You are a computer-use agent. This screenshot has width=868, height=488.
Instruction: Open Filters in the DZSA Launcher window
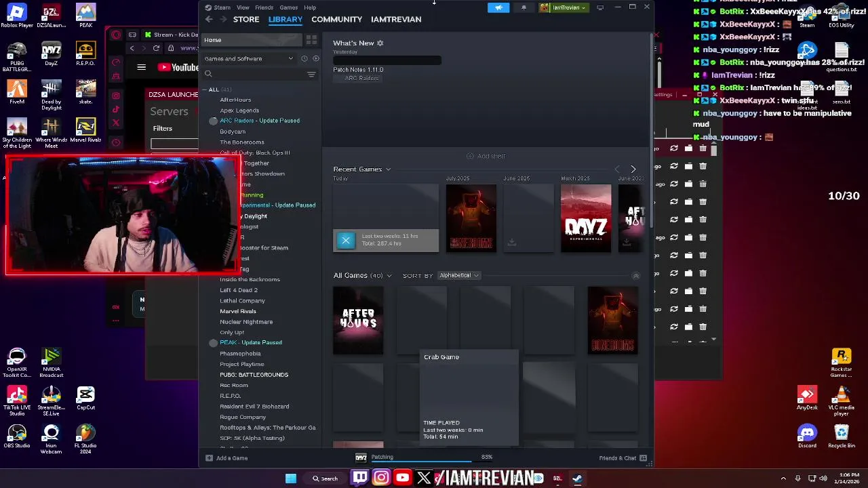[x=162, y=128]
